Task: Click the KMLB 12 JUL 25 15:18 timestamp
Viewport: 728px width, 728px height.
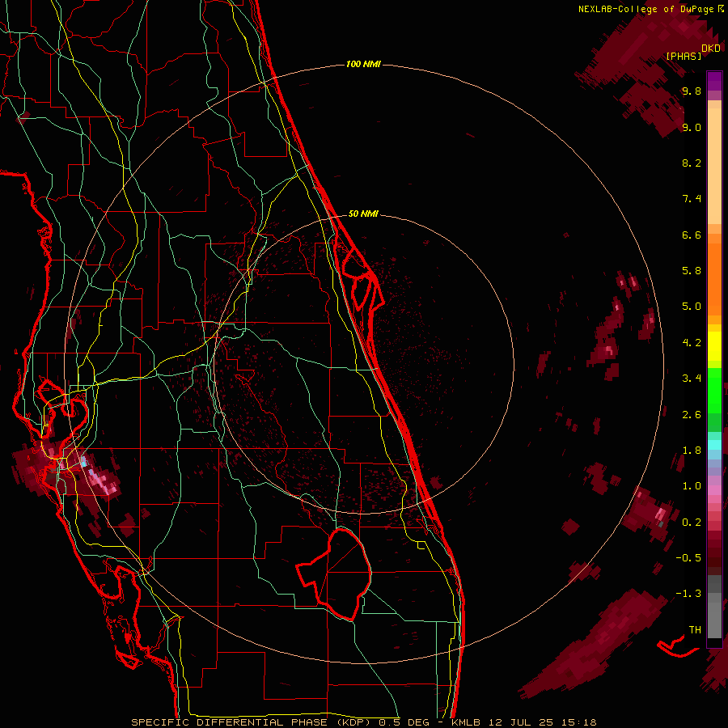Action: (x=523, y=722)
